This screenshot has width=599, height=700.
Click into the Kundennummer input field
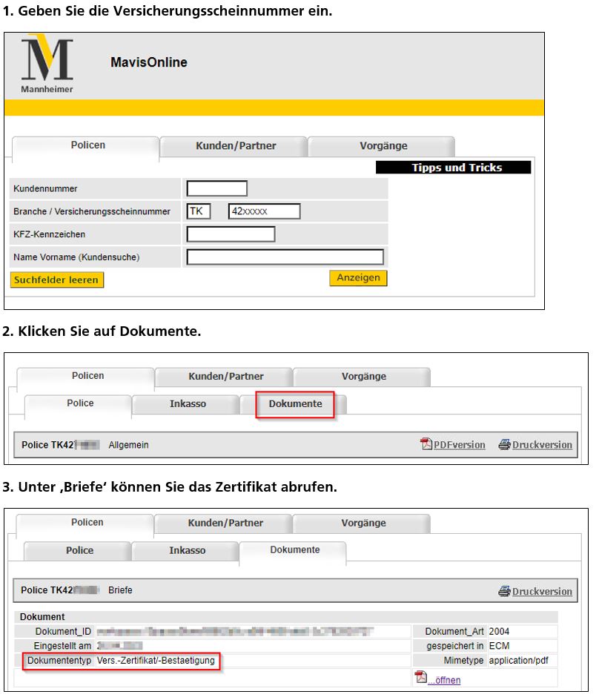tap(216, 189)
